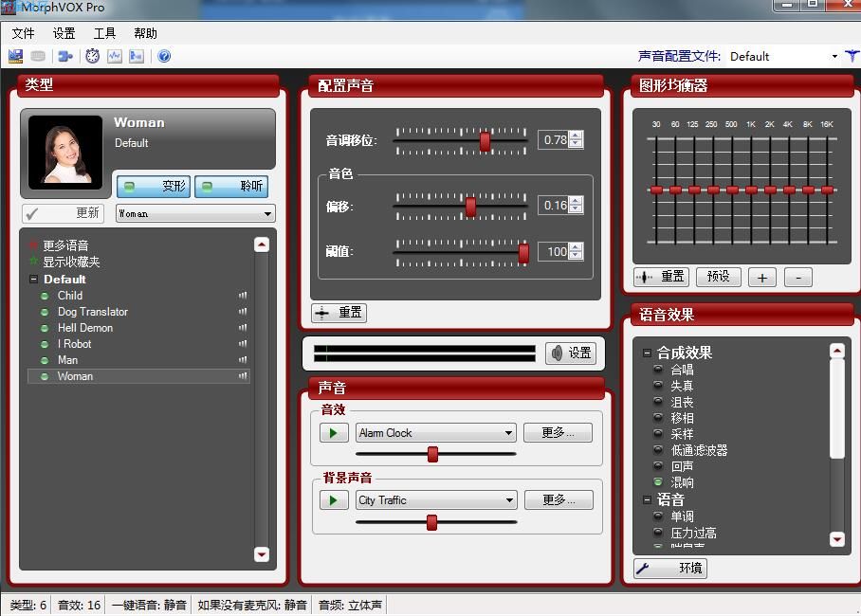Viewport: 861px width, 616px height.
Task: Open the 工具 menu
Action: click(x=104, y=33)
